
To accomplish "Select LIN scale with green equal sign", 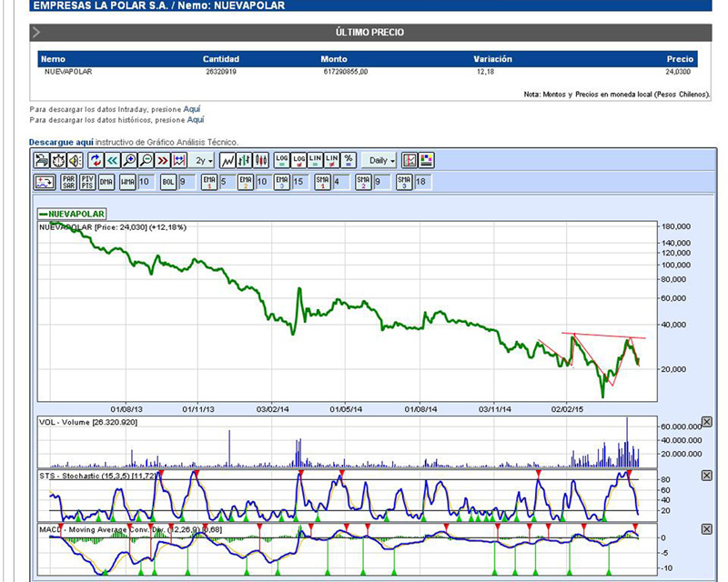I will (x=315, y=161).
